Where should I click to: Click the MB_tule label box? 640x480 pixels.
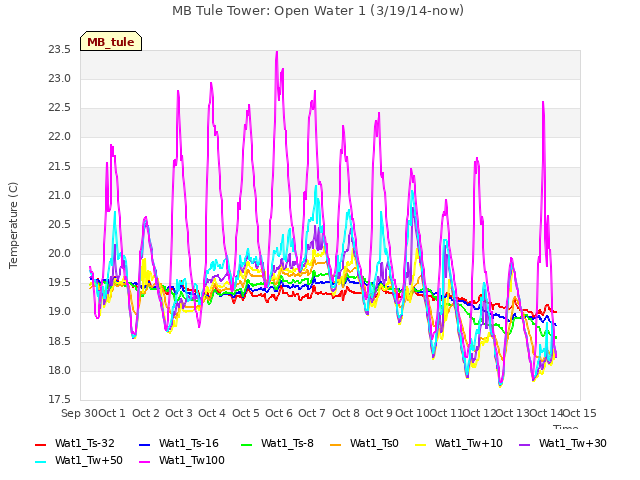click(111, 41)
